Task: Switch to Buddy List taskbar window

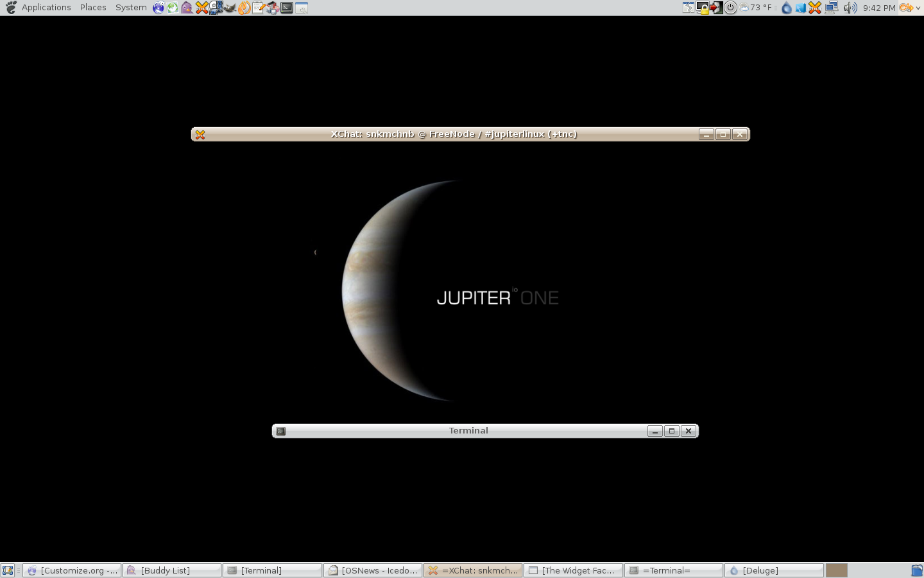Action: tap(173, 570)
